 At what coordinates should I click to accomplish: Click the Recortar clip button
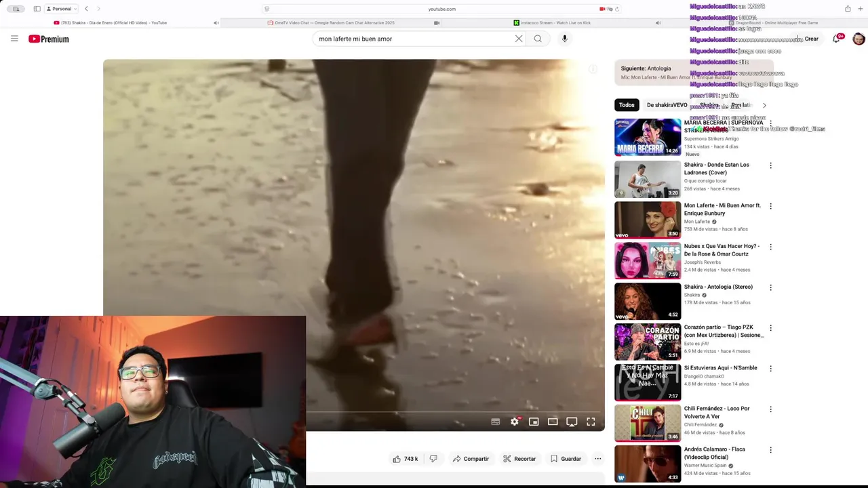(x=519, y=459)
